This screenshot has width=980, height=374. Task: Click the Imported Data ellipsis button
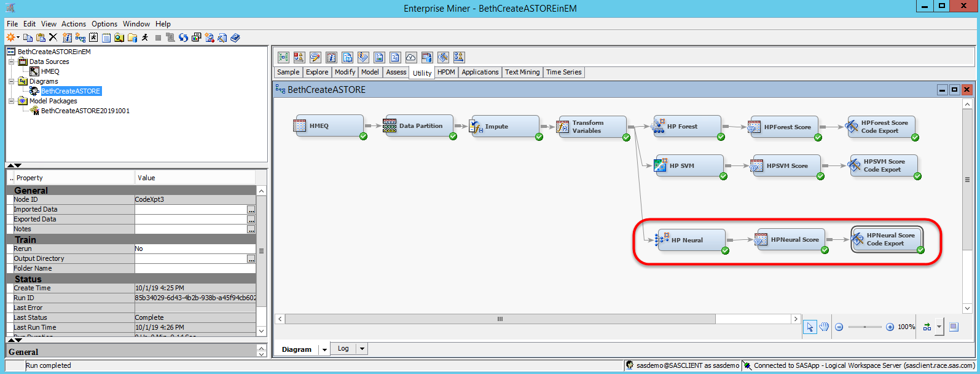(251, 210)
